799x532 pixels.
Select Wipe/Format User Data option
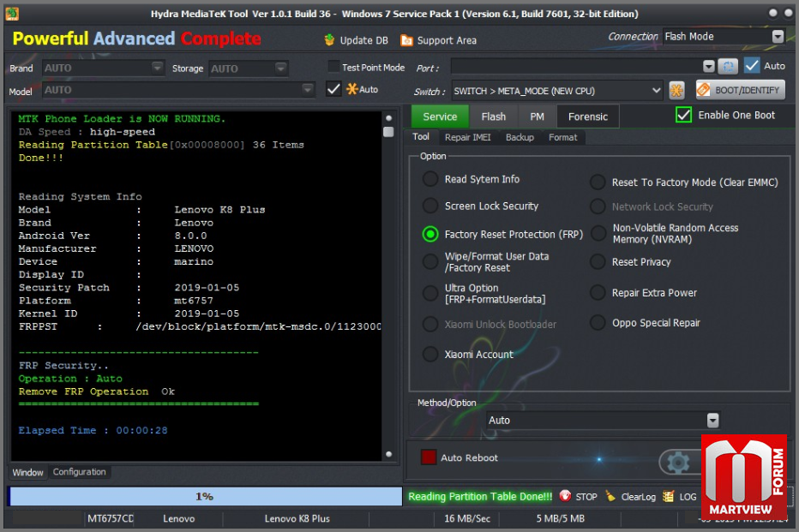click(x=430, y=261)
